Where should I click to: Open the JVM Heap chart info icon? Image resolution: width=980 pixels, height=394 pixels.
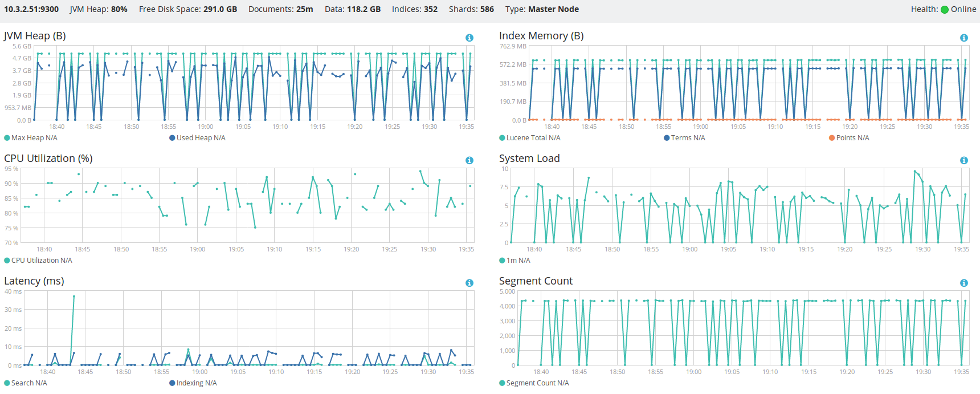(469, 38)
